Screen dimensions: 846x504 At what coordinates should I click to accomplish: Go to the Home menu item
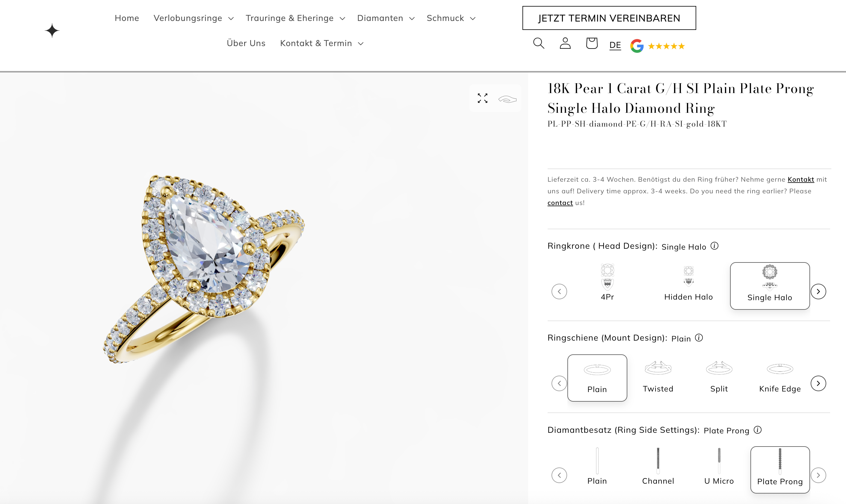[127, 18]
